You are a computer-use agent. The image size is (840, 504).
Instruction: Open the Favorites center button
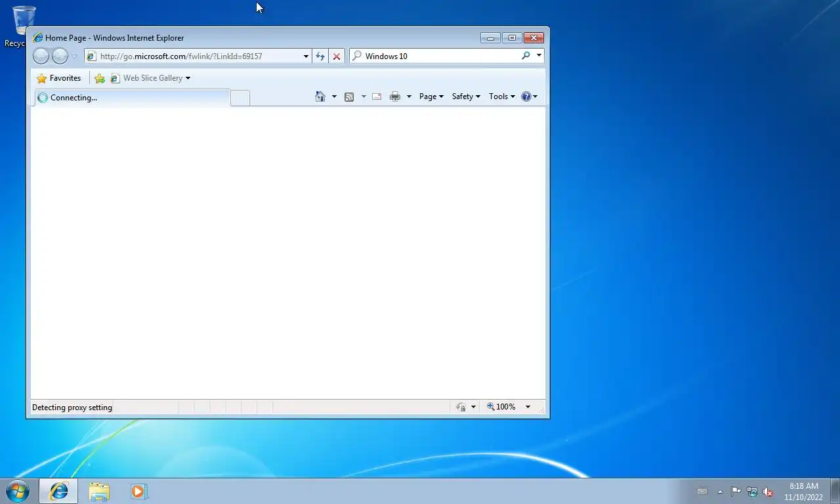[x=59, y=78]
